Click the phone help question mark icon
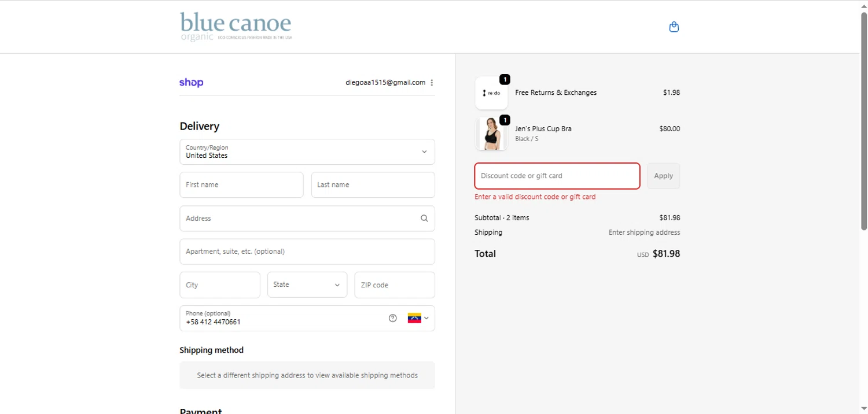The height and width of the screenshot is (414, 868). [393, 318]
